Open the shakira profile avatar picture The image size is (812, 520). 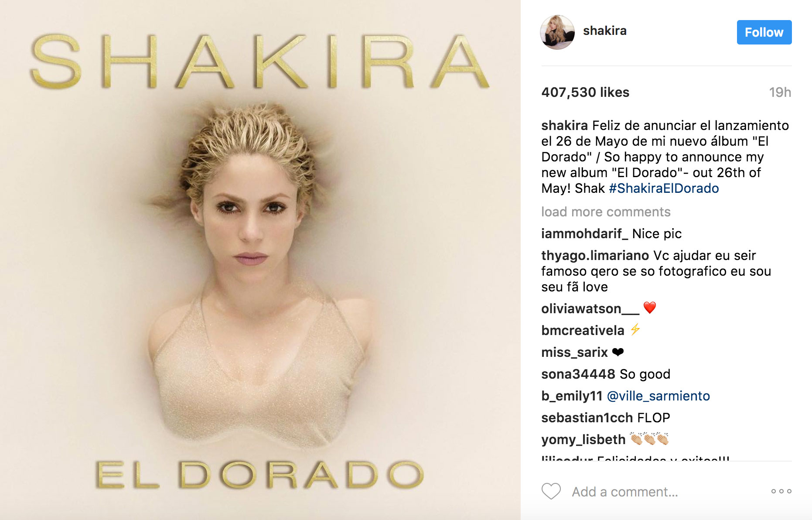click(x=557, y=32)
